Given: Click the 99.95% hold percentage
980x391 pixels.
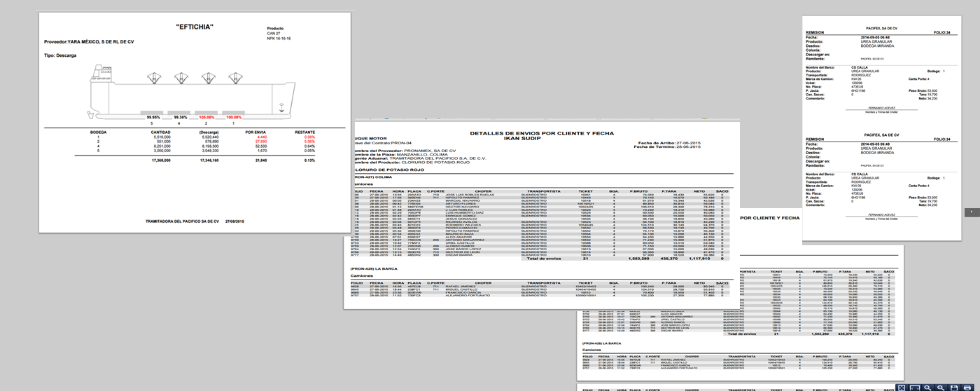Looking at the screenshot, I should coord(153,118).
